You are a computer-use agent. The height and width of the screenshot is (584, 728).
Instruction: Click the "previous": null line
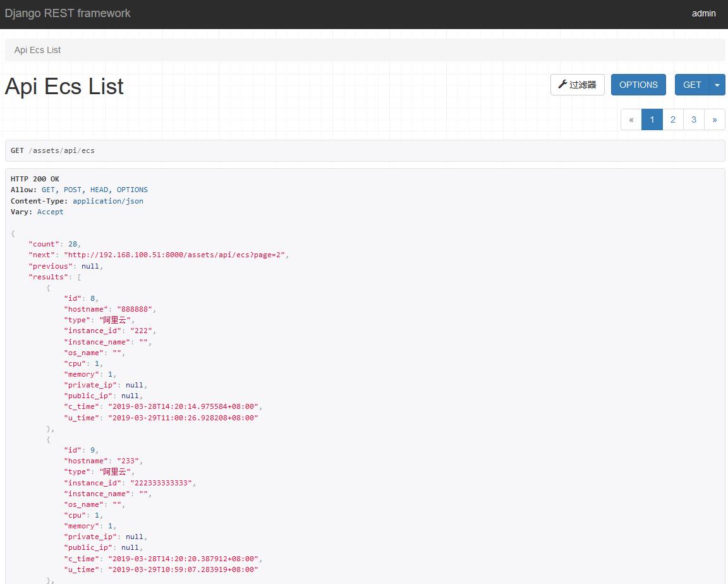66,266
